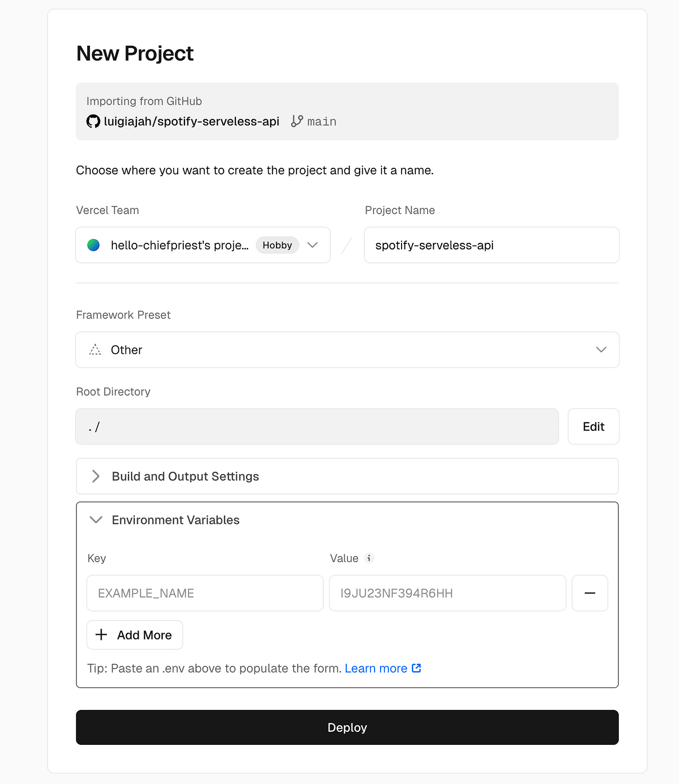Viewport: 679px width, 784px height.
Task: Expand Build and Output Settings section
Action: pos(347,476)
